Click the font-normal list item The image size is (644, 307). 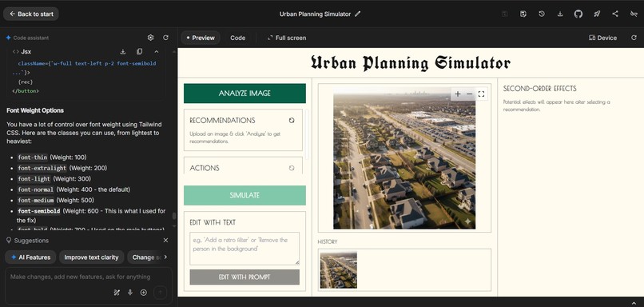pos(74,189)
